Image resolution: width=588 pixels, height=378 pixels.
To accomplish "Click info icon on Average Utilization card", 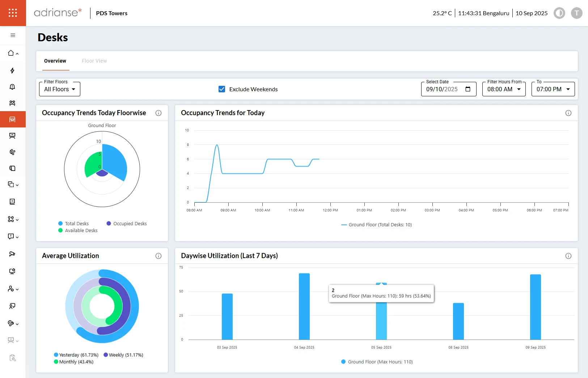I will click(x=158, y=256).
